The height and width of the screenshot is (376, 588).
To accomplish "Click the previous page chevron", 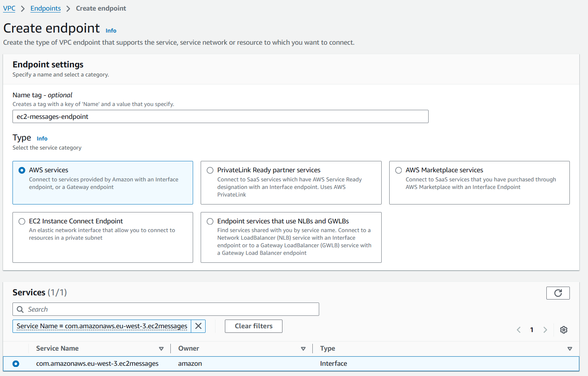I will 518,330.
